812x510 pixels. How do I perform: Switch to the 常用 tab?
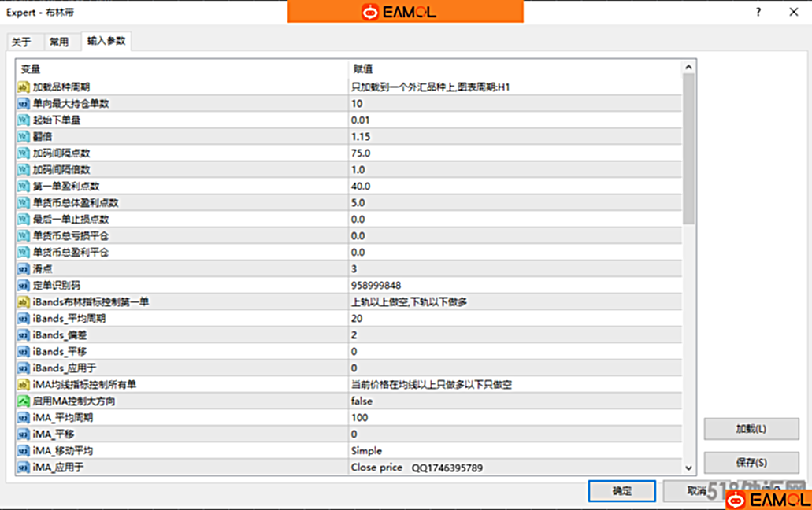[x=59, y=42]
